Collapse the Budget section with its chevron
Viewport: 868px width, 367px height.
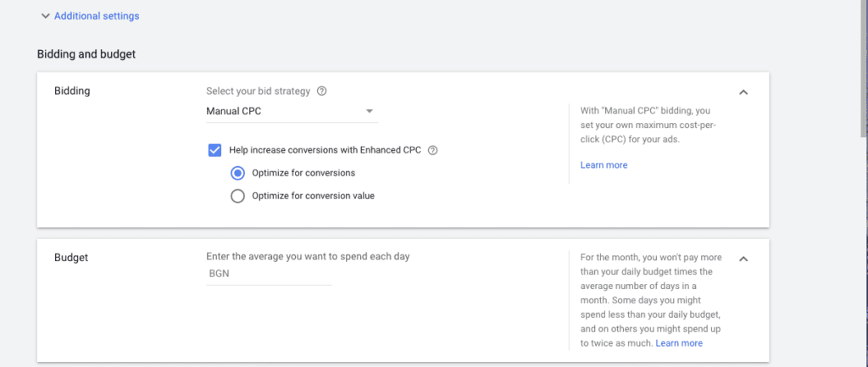(x=743, y=259)
